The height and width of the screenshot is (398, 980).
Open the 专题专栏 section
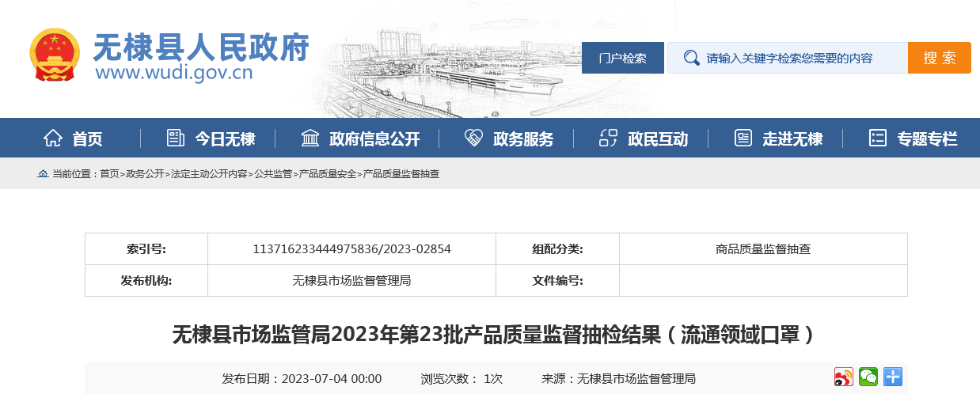pos(926,139)
